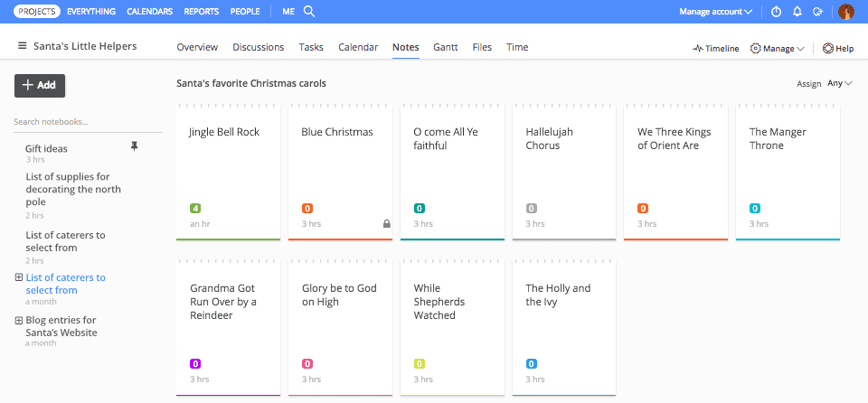
Task: Click the Help lifebuoy icon
Action: (827, 49)
